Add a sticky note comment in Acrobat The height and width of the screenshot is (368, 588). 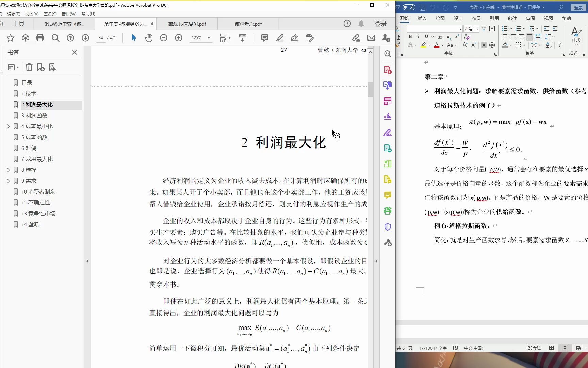tap(265, 38)
